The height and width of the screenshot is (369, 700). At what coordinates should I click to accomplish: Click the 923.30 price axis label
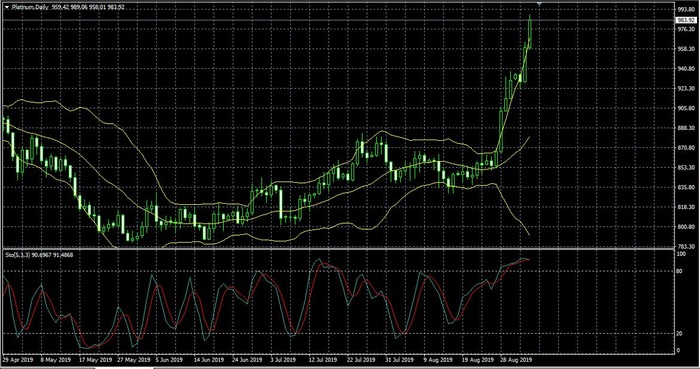687,88
